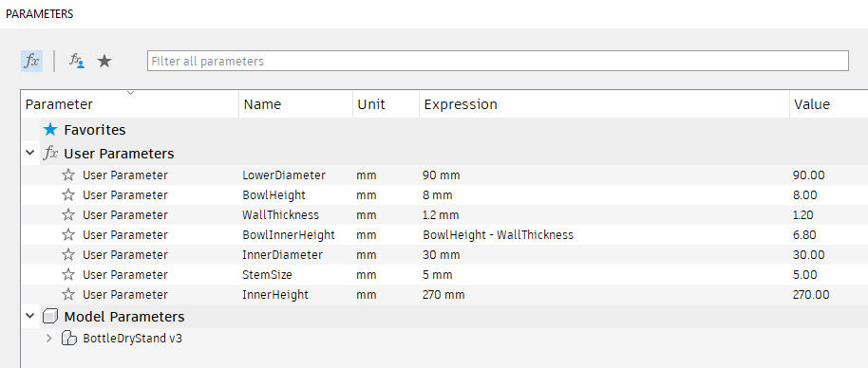Click the StemSize name cell
Screen dimensions: 868x368
point(268,275)
